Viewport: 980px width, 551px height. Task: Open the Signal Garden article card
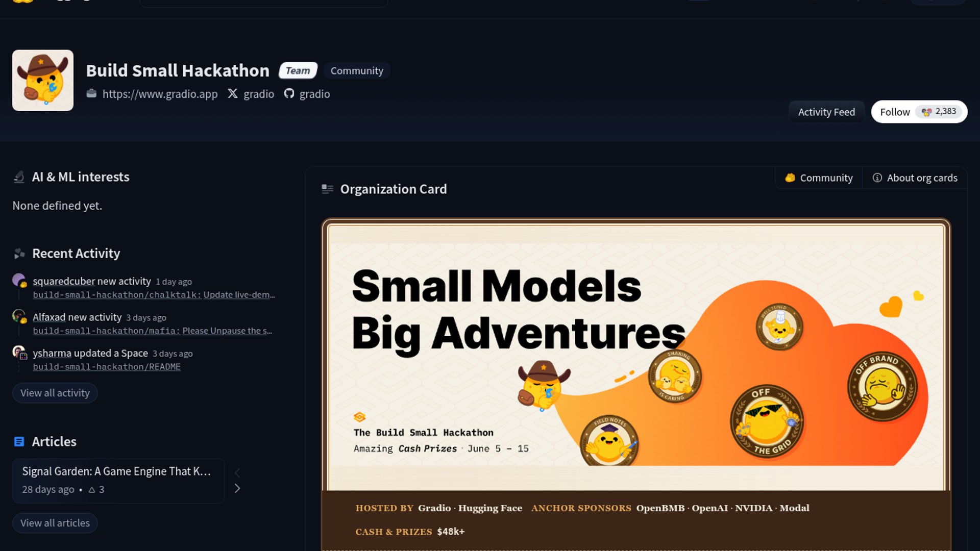pyautogui.click(x=118, y=481)
